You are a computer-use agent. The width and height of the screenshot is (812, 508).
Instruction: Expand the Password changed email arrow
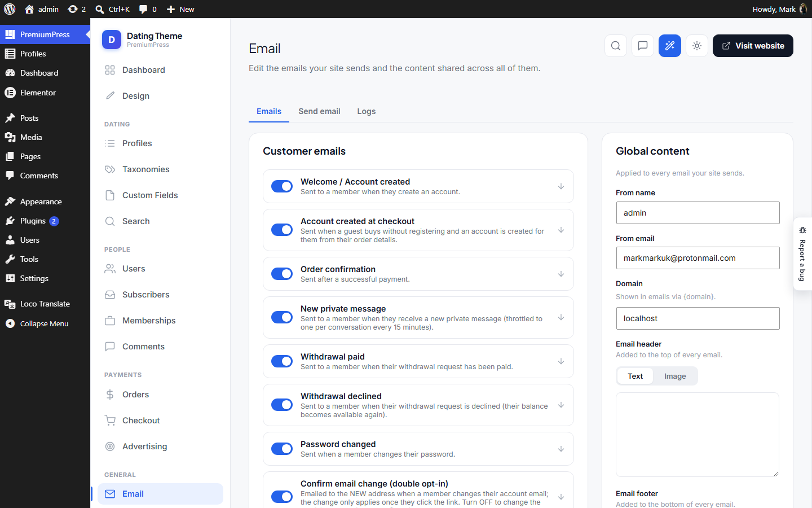[561, 449]
